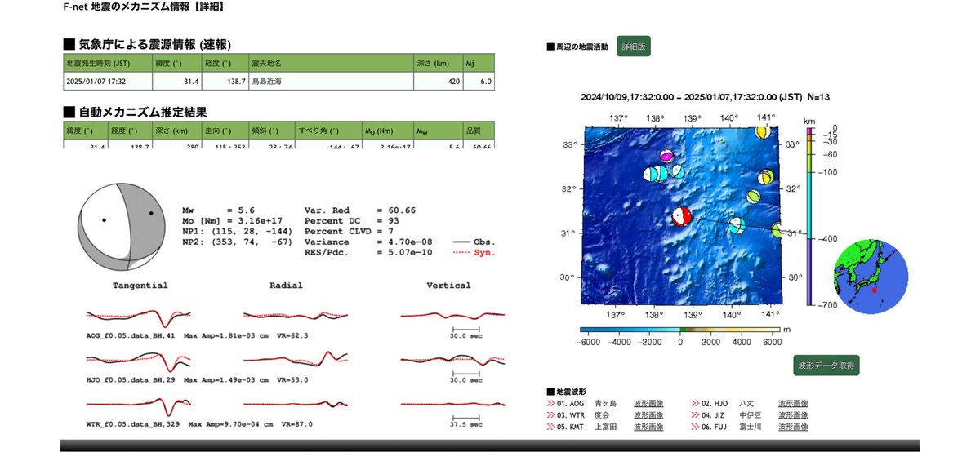Click the vertical depth km color scale

click(808, 216)
